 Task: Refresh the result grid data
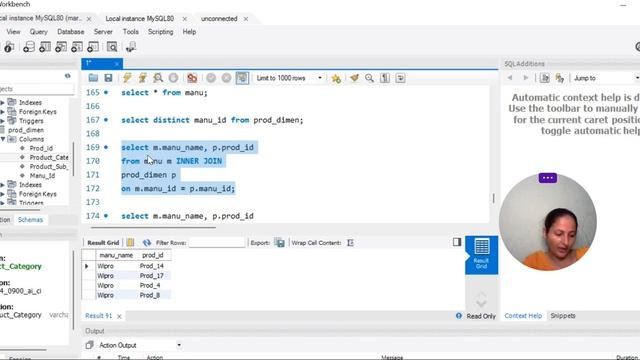pyautogui.click(x=147, y=243)
